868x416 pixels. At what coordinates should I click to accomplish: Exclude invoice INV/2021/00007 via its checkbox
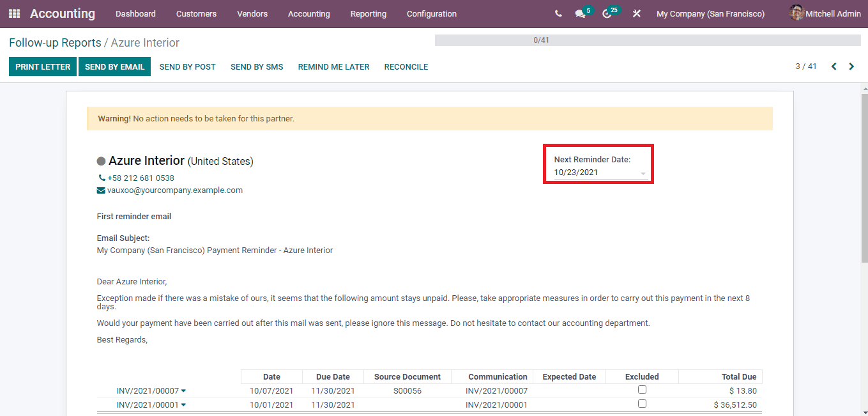point(642,390)
